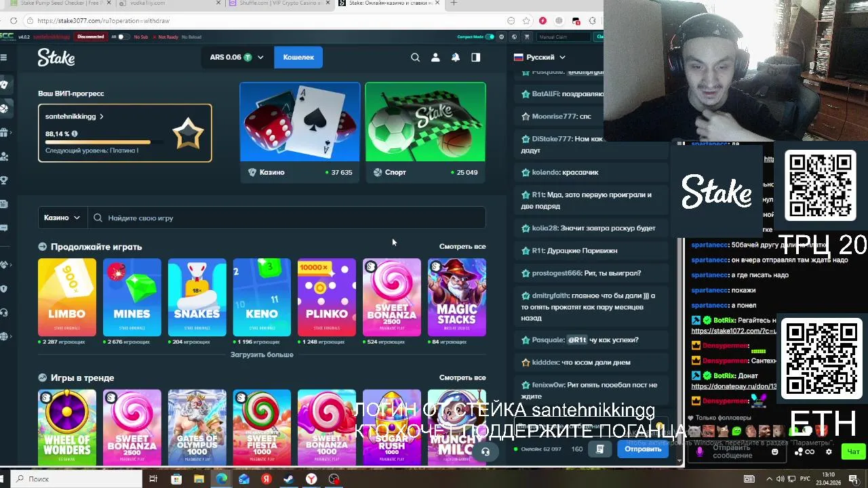Toggle the chat side panel icon
Image resolution: width=868 pixels, height=488 pixels.
(475, 58)
